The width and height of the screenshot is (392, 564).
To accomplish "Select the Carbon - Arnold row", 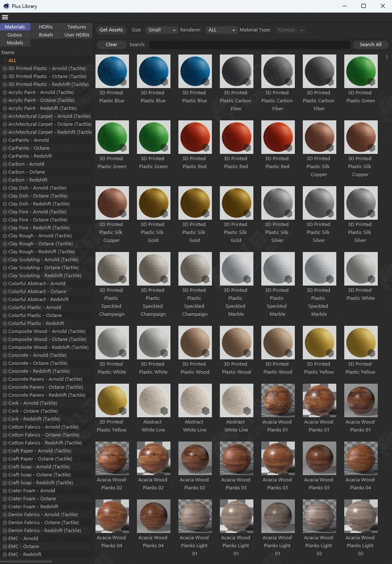I will point(26,164).
